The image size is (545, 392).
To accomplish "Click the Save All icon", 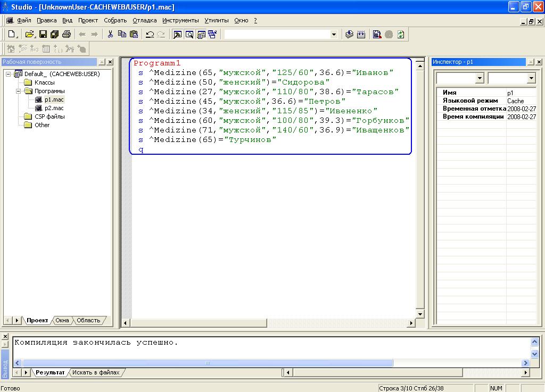I will click(54, 35).
